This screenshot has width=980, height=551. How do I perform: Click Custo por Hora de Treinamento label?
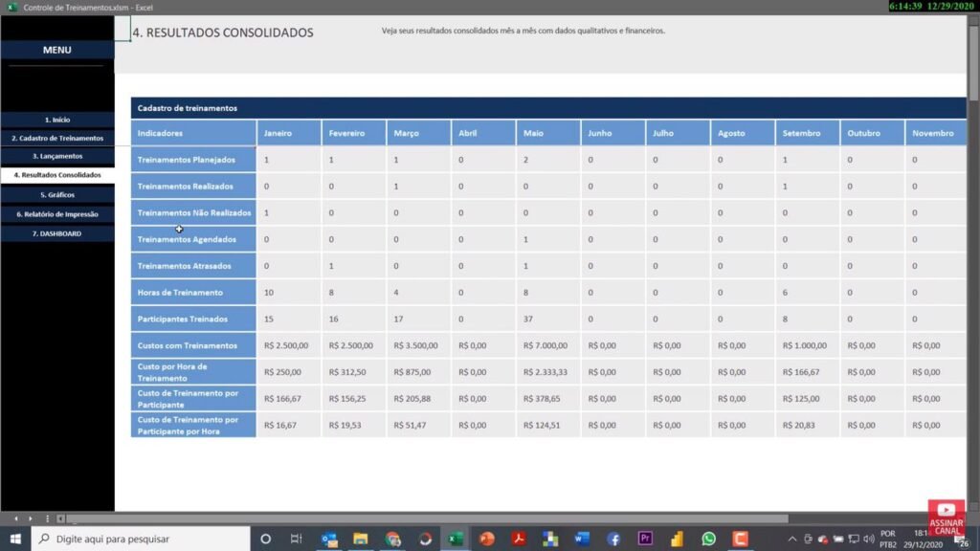tap(193, 372)
